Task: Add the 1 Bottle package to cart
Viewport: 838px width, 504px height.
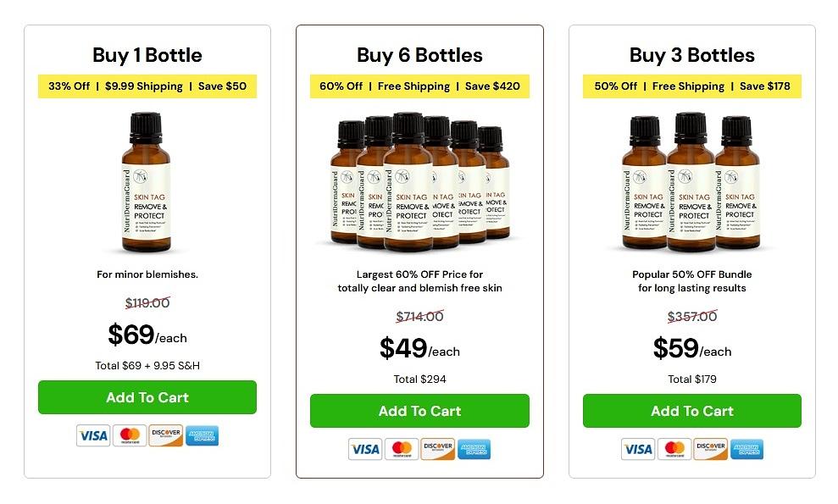Action: (x=147, y=397)
